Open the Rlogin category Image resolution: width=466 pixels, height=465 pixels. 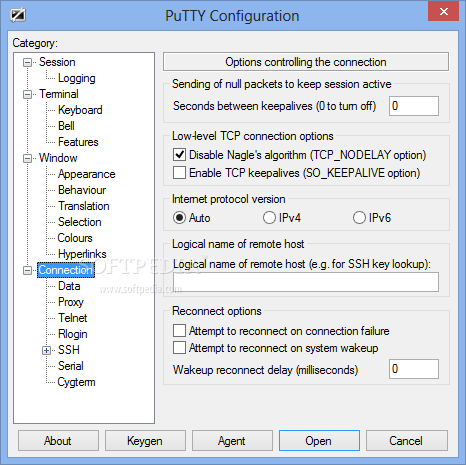(73, 334)
